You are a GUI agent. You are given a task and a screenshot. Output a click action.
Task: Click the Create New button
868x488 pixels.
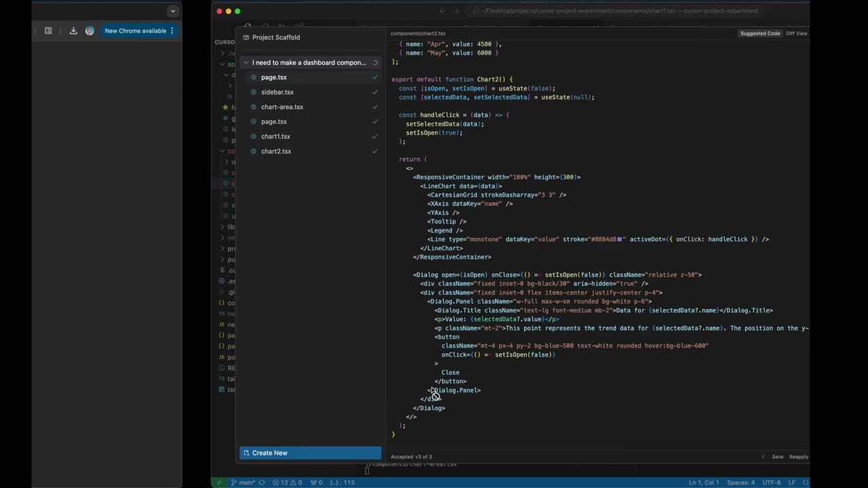click(x=310, y=453)
